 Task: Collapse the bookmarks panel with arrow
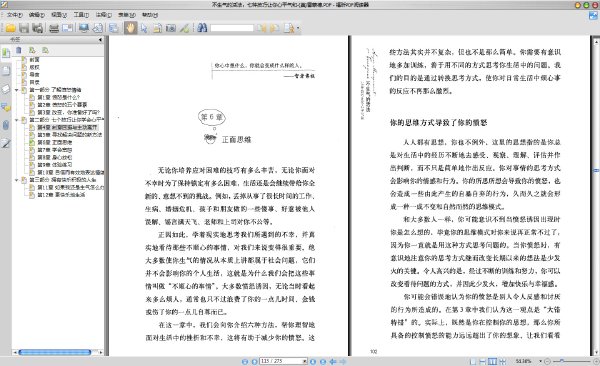click(x=100, y=39)
